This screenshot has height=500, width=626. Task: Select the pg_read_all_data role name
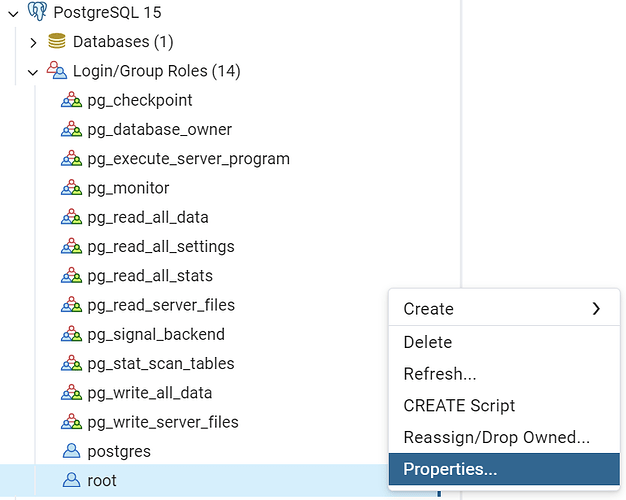point(148,218)
